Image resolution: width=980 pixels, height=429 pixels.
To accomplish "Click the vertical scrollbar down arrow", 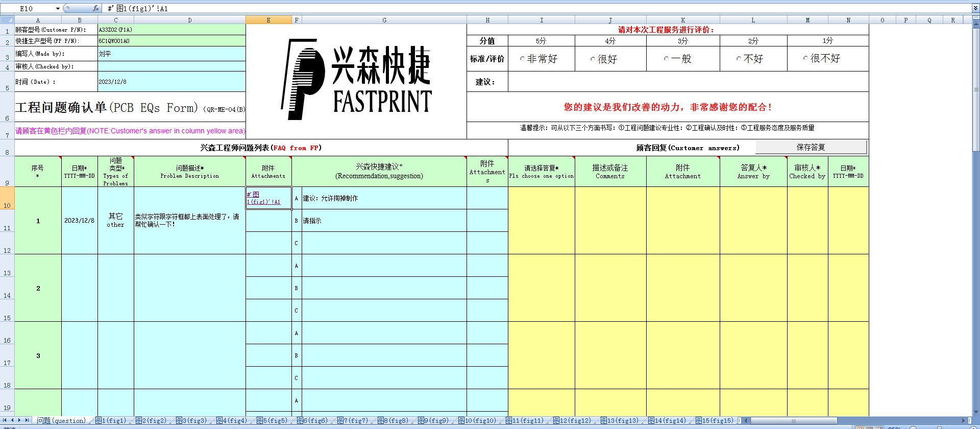I will click(976, 412).
